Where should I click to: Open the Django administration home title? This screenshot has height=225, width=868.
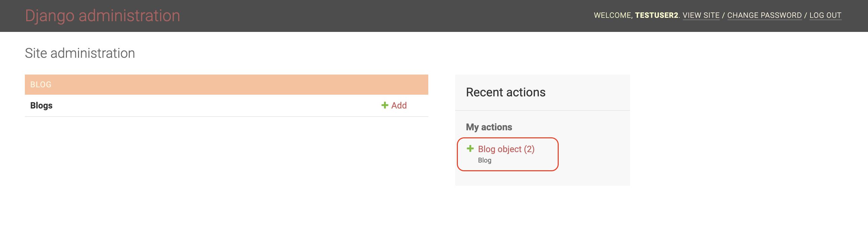[103, 16]
